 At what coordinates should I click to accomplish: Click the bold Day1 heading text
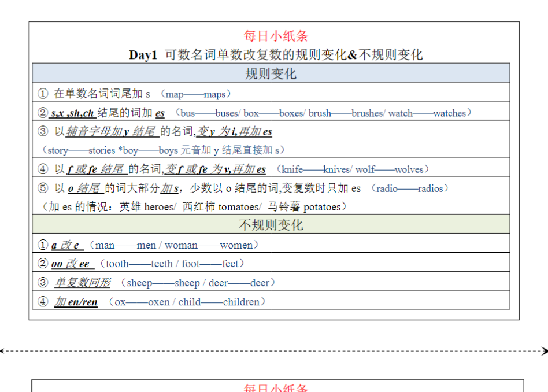tap(143, 55)
